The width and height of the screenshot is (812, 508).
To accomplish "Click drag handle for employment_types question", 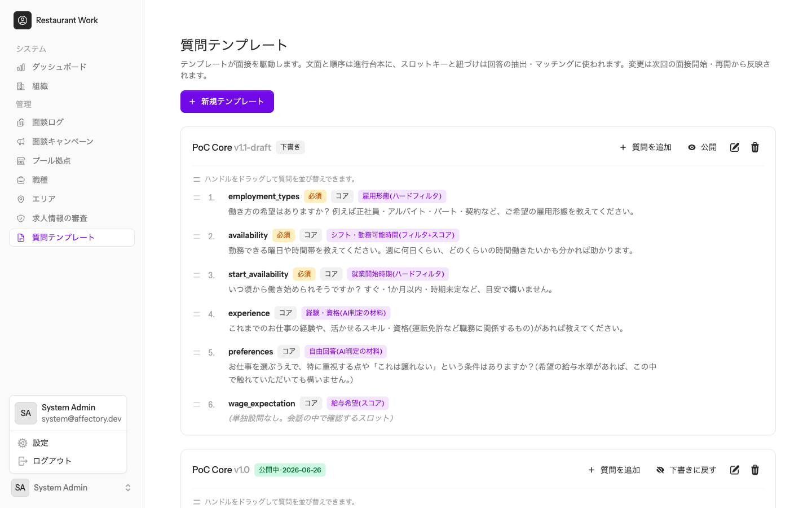I will (x=197, y=197).
